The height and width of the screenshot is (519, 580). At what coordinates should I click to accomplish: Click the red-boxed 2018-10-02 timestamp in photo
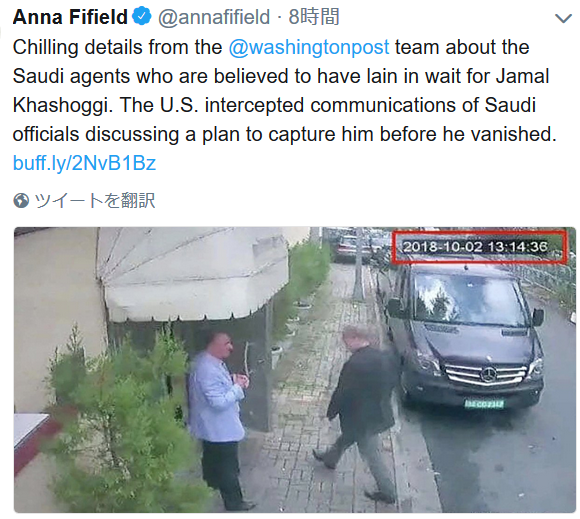[479, 247]
